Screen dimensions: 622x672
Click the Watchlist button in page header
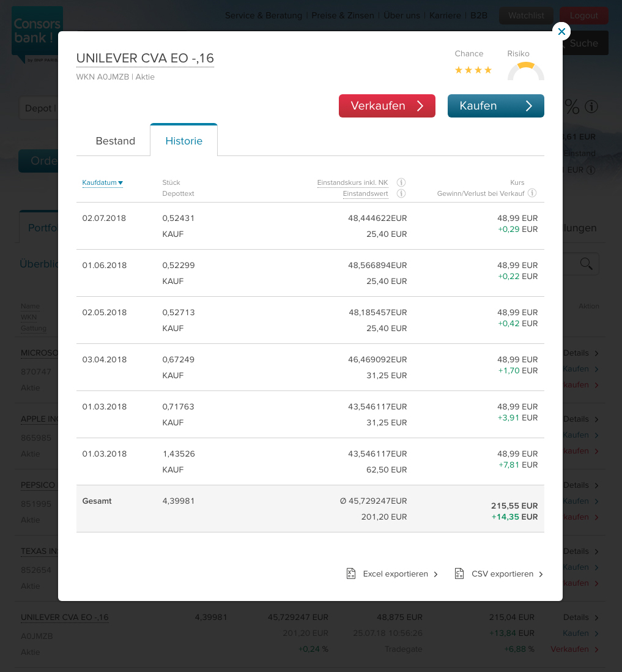[x=526, y=15]
